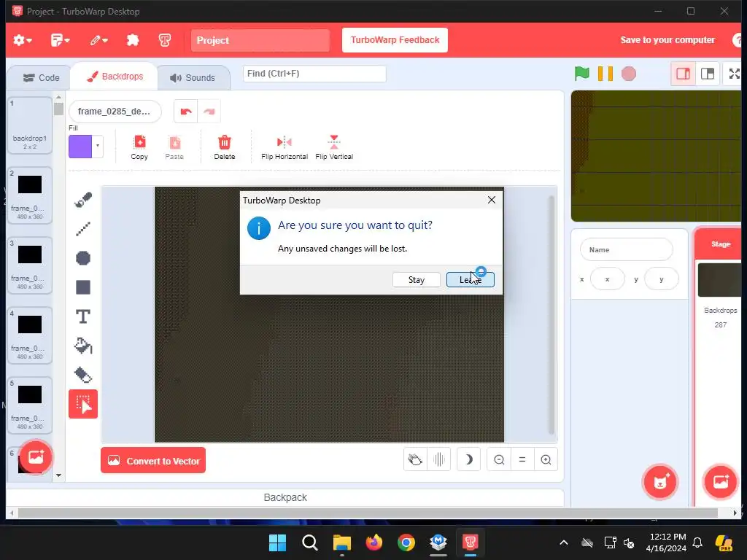Select the Fill bucket tool
The image size is (747, 560).
83,346
